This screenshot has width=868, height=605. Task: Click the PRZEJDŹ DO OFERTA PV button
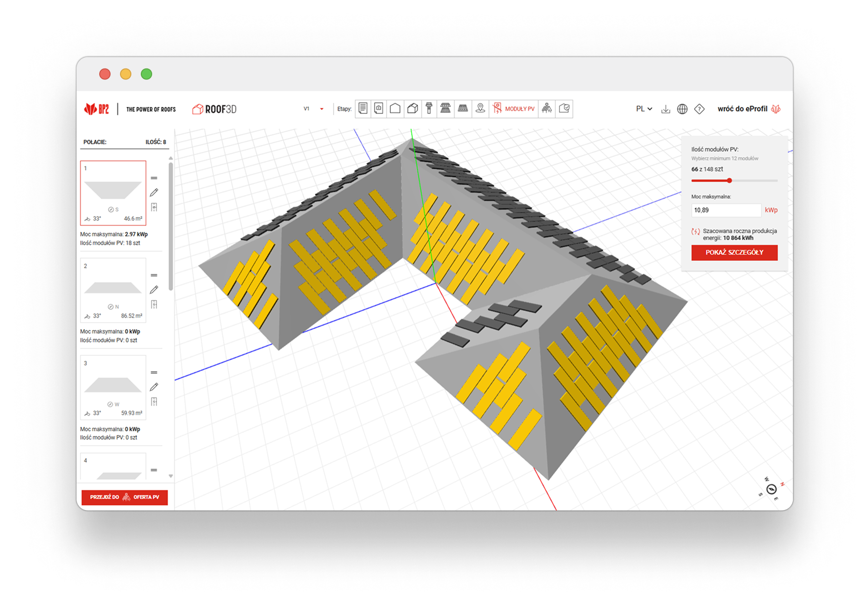point(125,497)
